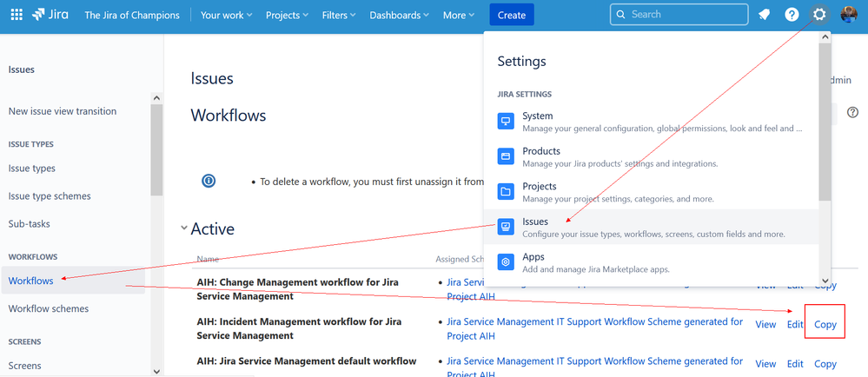The height and width of the screenshot is (377, 868).
Task: Open scheme link for Incident Management workflow
Action: point(594,328)
